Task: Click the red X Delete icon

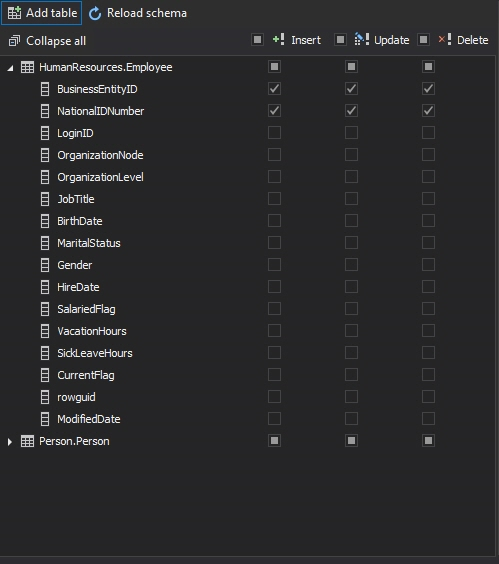Action: tap(445, 39)
